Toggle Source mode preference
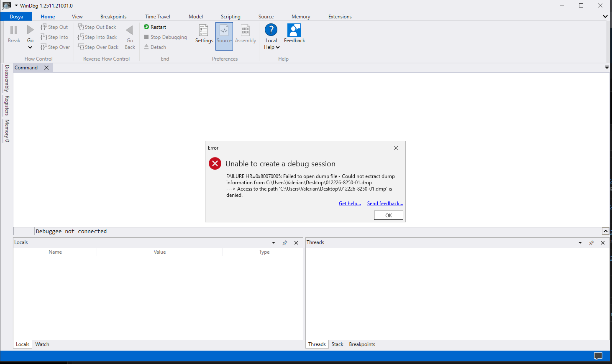The height and width of the screenshot is (364, 612). 224,36
